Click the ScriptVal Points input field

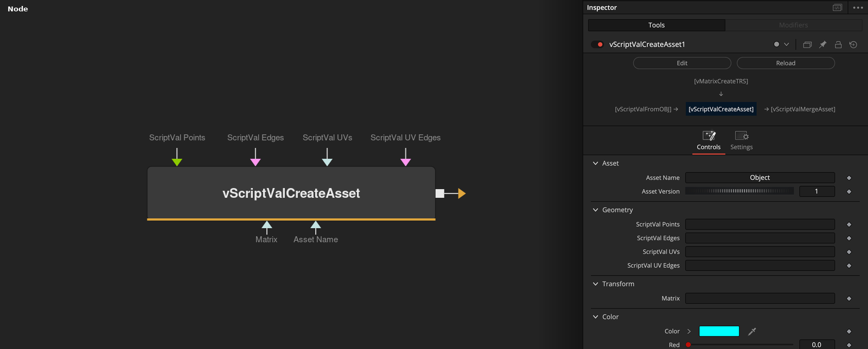(760, 224)
